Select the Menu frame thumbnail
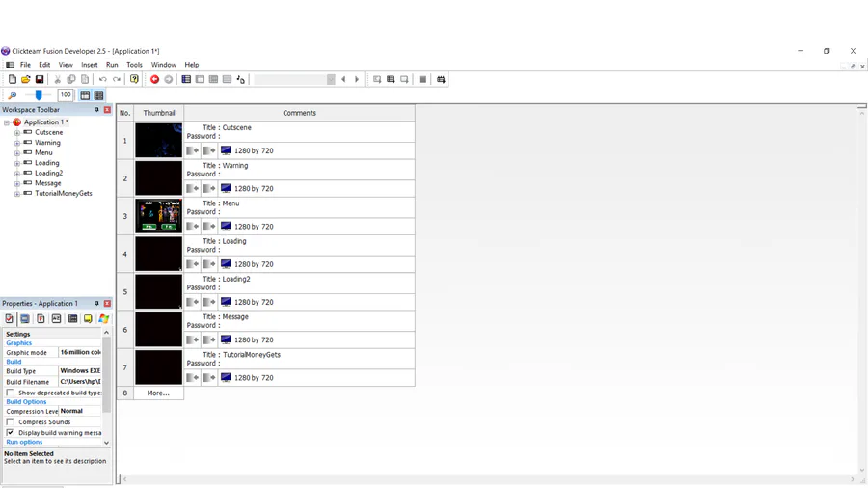Viewport: 868px width, 488px height. click(158, 216)
